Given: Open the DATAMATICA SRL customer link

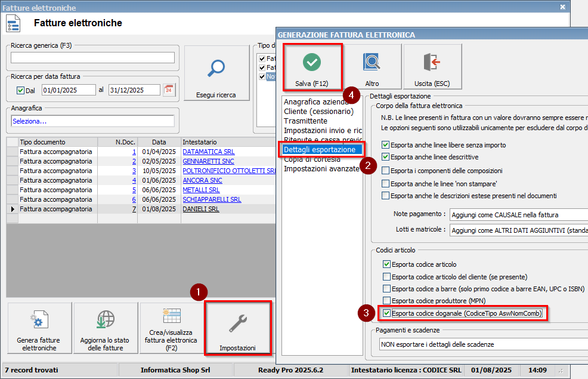Looking at the screenshot, I should [x=208, y=152].
